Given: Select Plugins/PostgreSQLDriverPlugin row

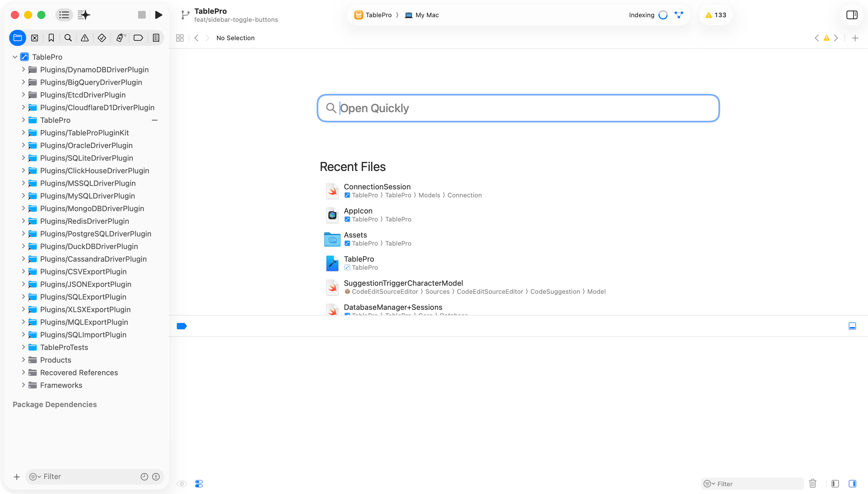Looking at the screenshot, I should [x=88, y=234].
